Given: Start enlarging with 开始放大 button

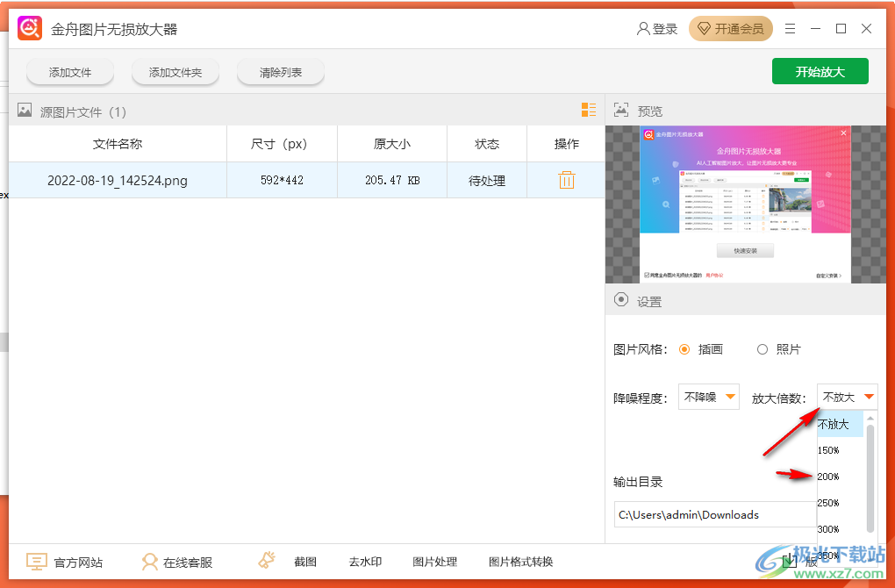Looking at the screenshot, I should click(820, 71).
